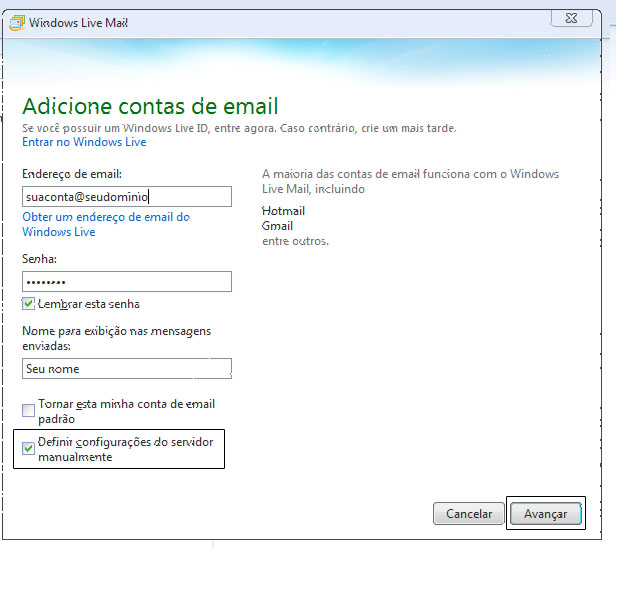Click the 'Se você possuir um Windows Live ID' subtitle
620x600 pixels.
pos(240,128)
